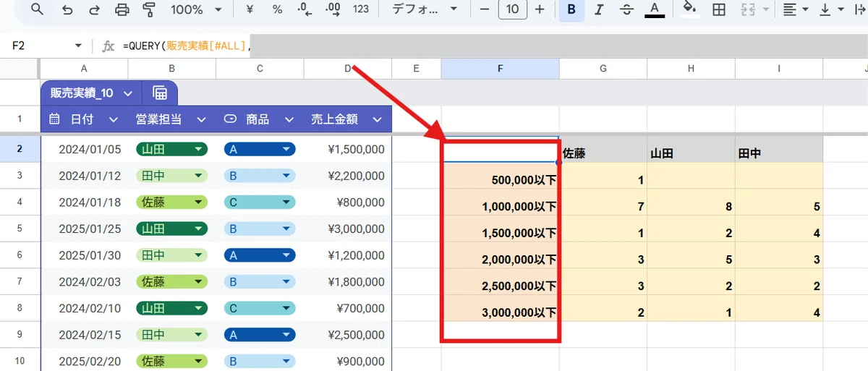Click the font size field showing 10

[x=512, y=9]
